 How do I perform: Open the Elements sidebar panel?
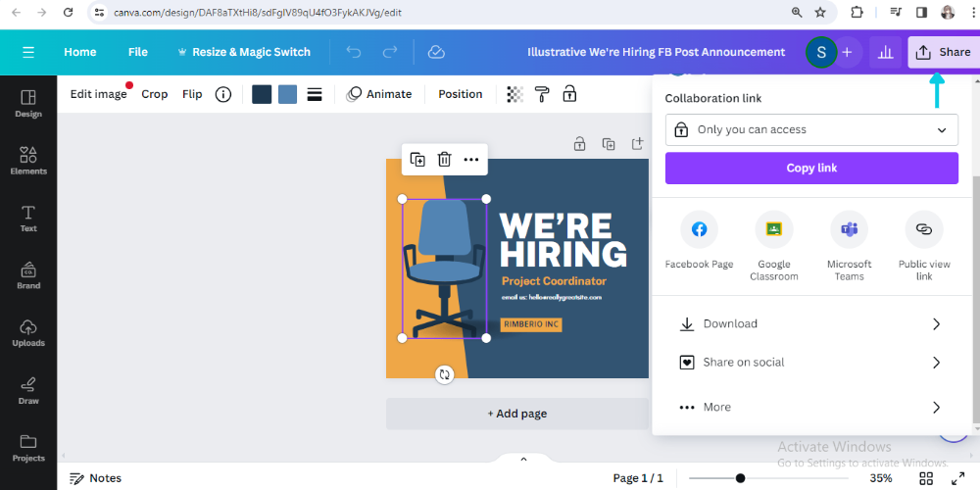tap(28, 161)
